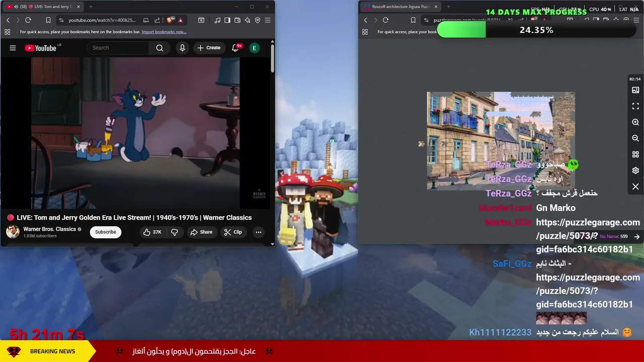Open Brave Rewards triangle icon in YouTube window
The width and height of the screenshot is (644, 362).
[x=181, y=20]
